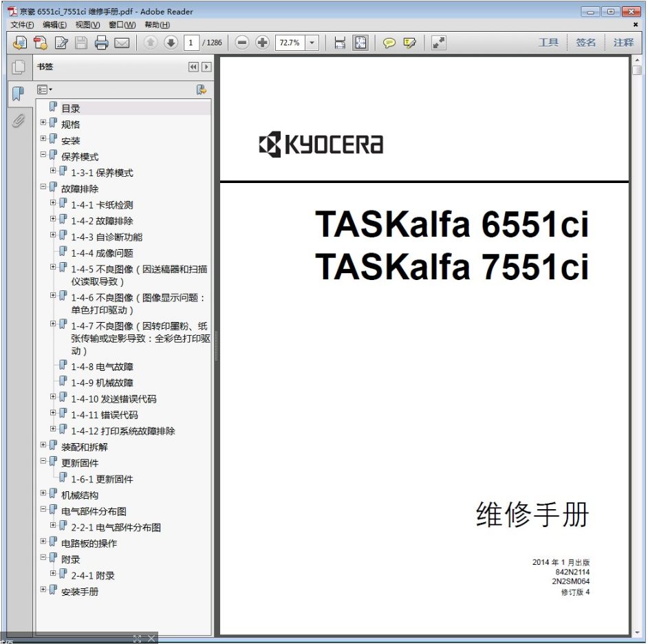
Task: Expand the 规格 bookmark
Action: [43, 122]
